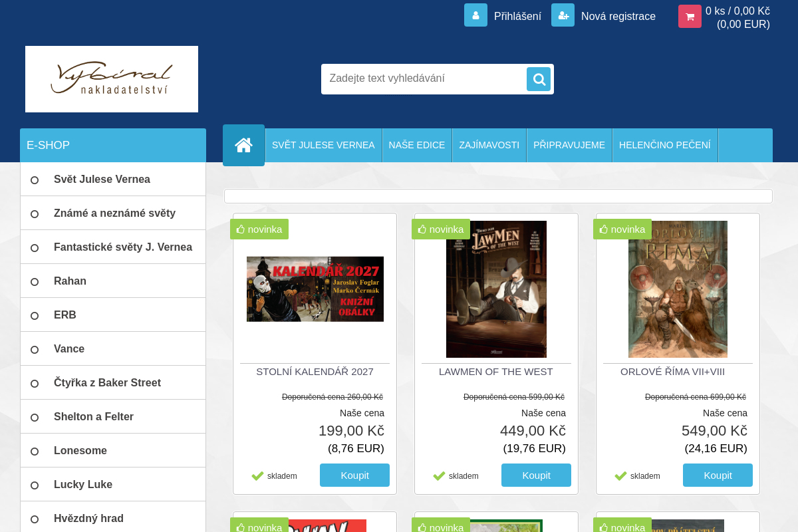Select Rahan category in sidebar
Image resolution: width=798 pixels, height=532 pixels.
point(113,281)
